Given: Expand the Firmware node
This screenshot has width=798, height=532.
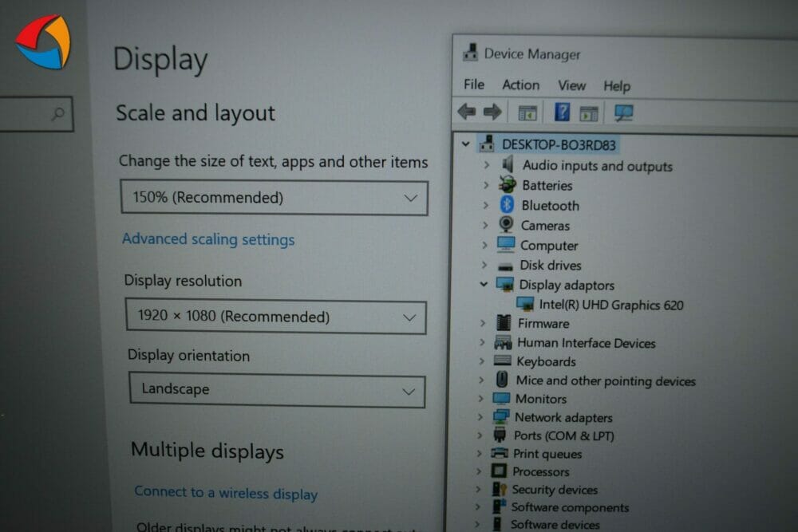Looking at the screenshot, I should point(483,323).
